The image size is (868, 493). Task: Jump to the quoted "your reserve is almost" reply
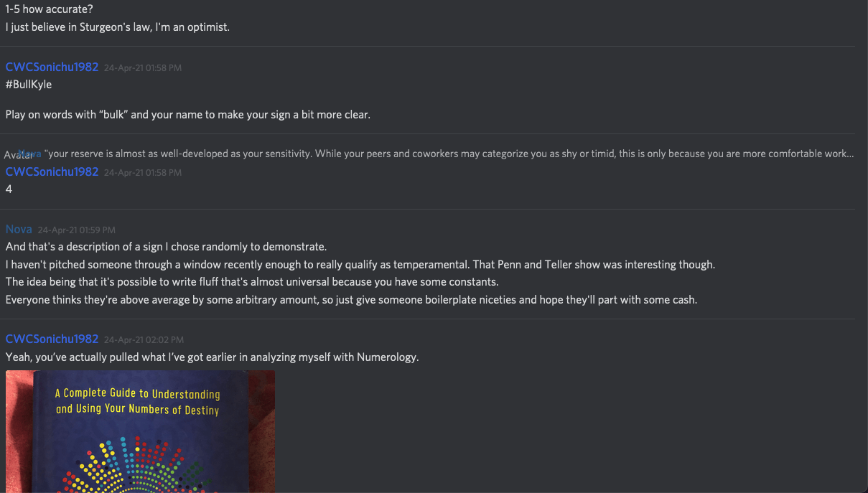point(449,154)
